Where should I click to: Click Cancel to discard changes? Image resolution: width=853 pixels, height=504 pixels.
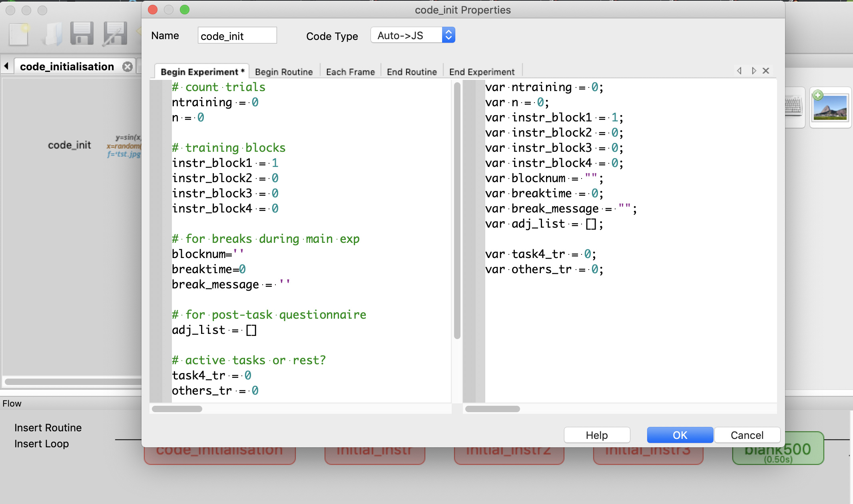[x=747, y=435]
